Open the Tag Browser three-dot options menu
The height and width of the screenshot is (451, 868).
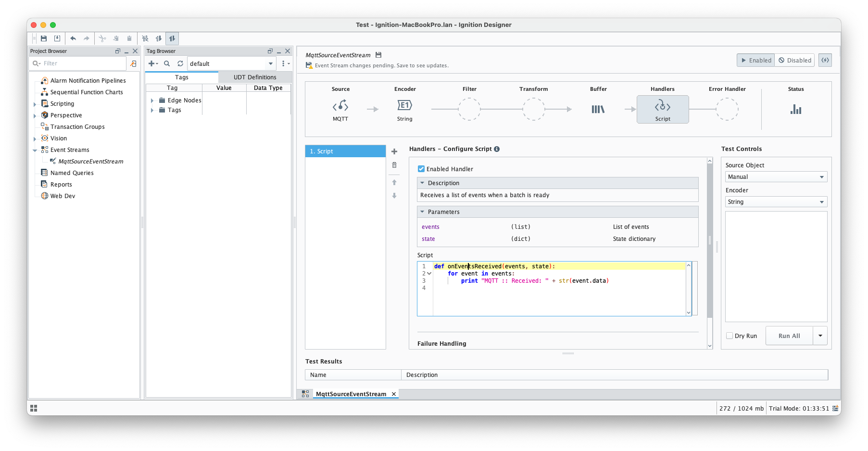(x=285, y=63)
